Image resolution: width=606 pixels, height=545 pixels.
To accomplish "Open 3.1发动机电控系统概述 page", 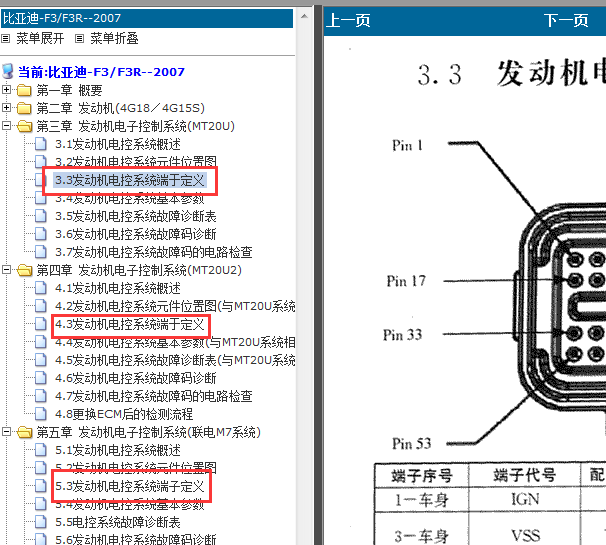I will 118,144.
